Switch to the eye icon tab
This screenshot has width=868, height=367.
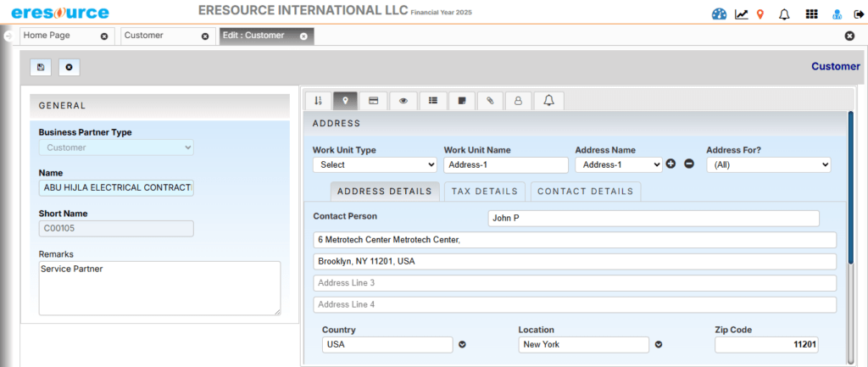click(403, 101)
